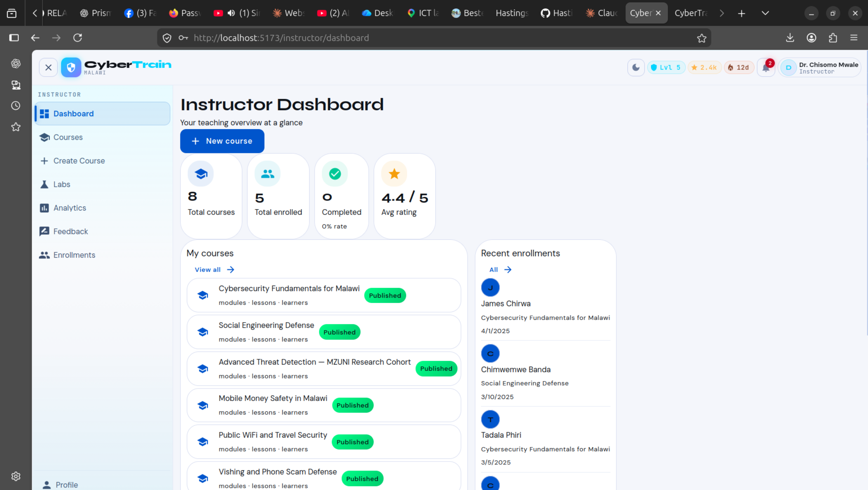Viewport: 868px width, 490px height.
Task: Open browser sidebar history clock icon
Action: click(16, 106)
